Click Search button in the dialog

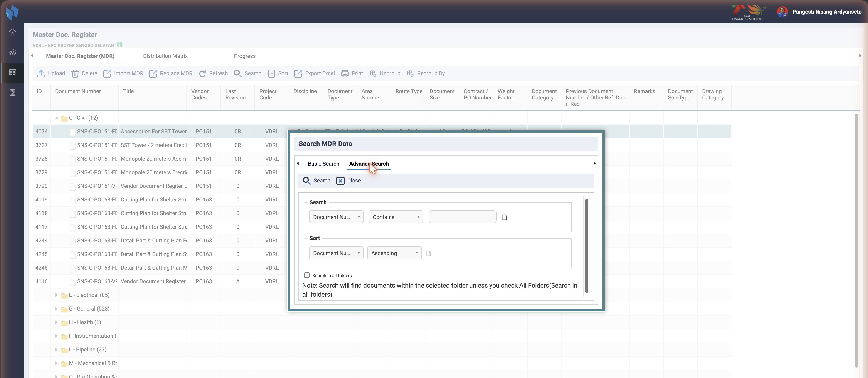(x=316, y=180)
